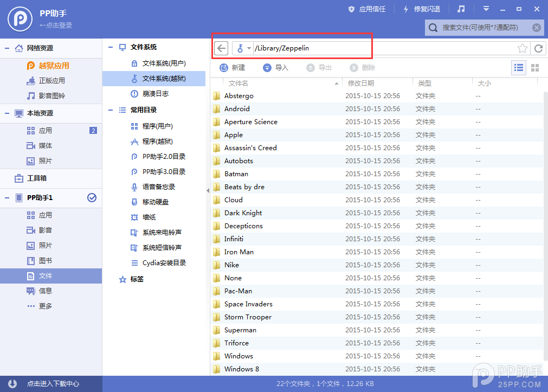Collapse the 本地资源 section
This screenshot has height=392, width=548.
(7, 113)
